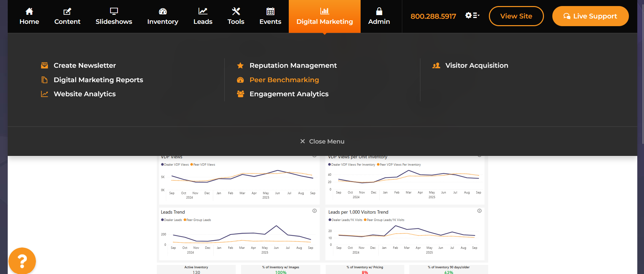Open Inventory gauge icon
Image resolution: width=644 pixels, height=274 pixels.
[x=163, y=11]
